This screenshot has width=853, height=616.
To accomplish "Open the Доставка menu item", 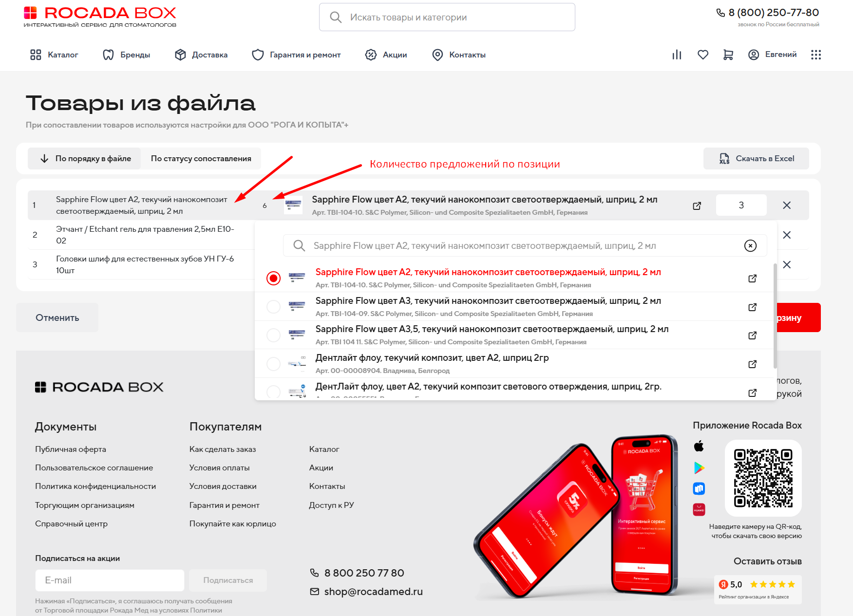I will click(x=201, y=55).
